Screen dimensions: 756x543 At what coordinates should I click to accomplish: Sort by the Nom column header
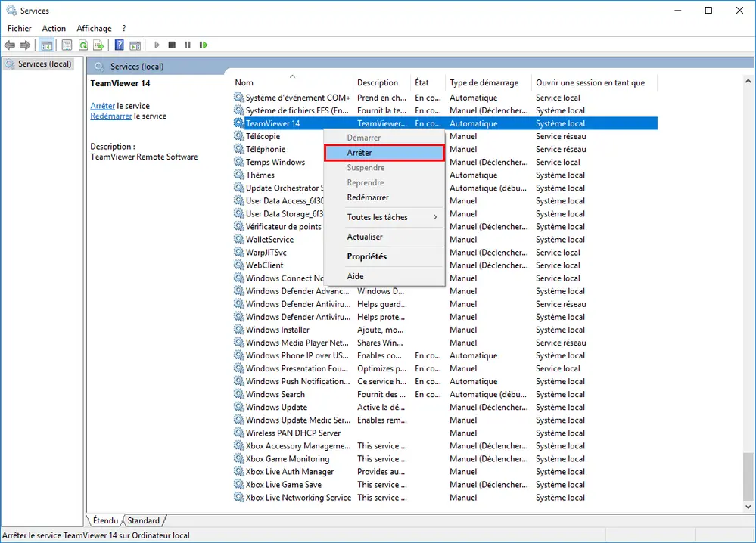(292, 82)
